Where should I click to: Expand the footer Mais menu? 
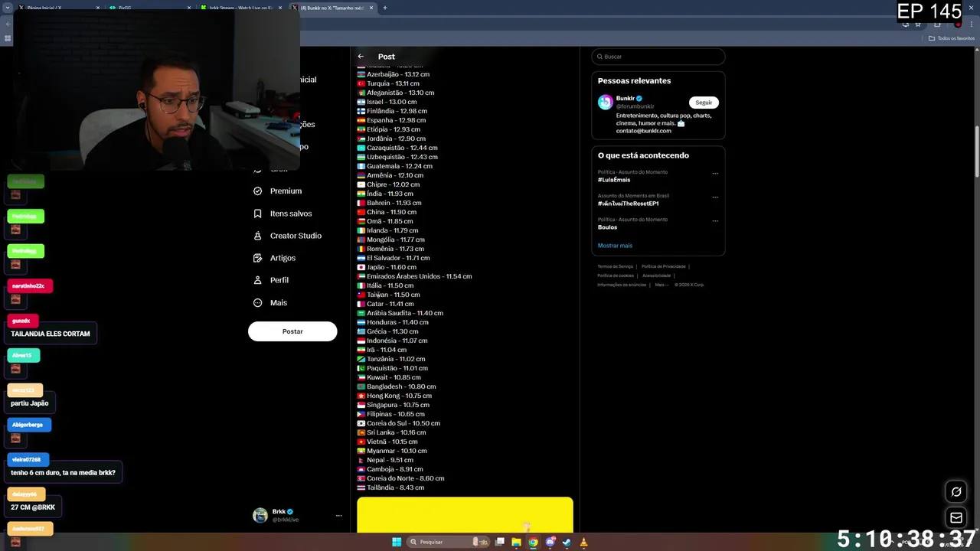click(661, 285)
